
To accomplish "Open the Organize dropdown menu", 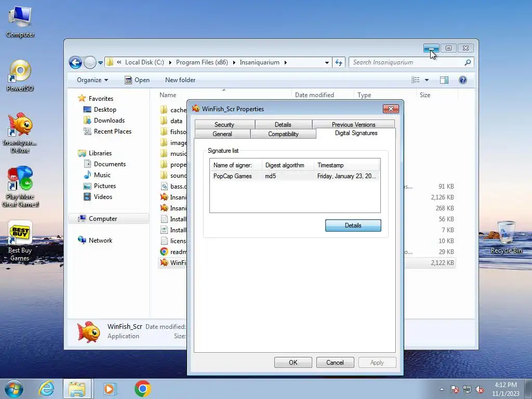I will tap(92, 80).
